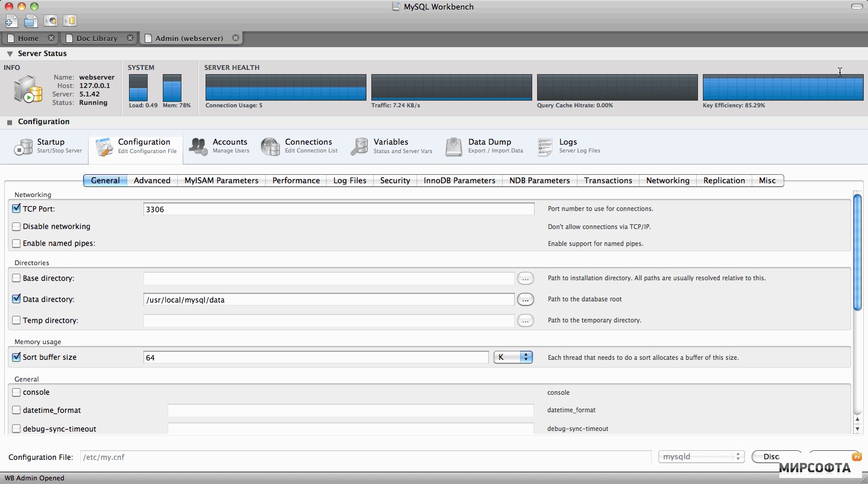Viewport: 868px width, 484px height.
Task: Click the Data directory path field
Action: (x=329, y=300)
